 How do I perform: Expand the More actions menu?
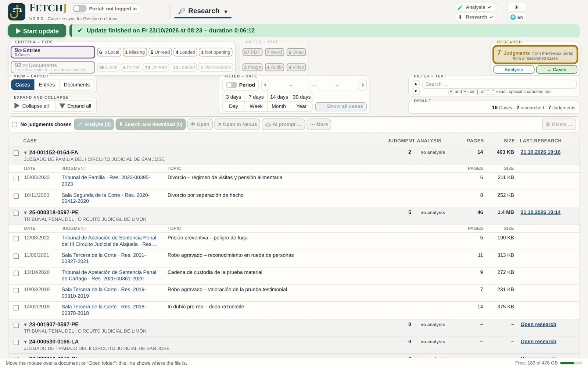pyautogui.click(x=319, y=124)
